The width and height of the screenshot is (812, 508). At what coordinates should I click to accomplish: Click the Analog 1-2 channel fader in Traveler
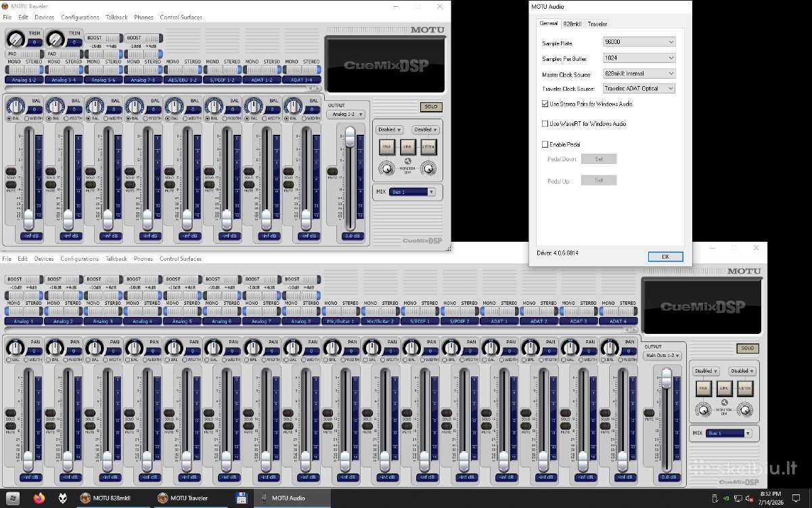point(28,218)
